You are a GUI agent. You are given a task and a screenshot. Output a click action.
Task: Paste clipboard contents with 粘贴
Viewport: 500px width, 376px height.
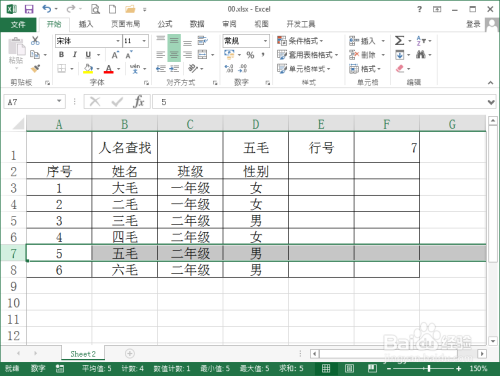click(16, 53)
